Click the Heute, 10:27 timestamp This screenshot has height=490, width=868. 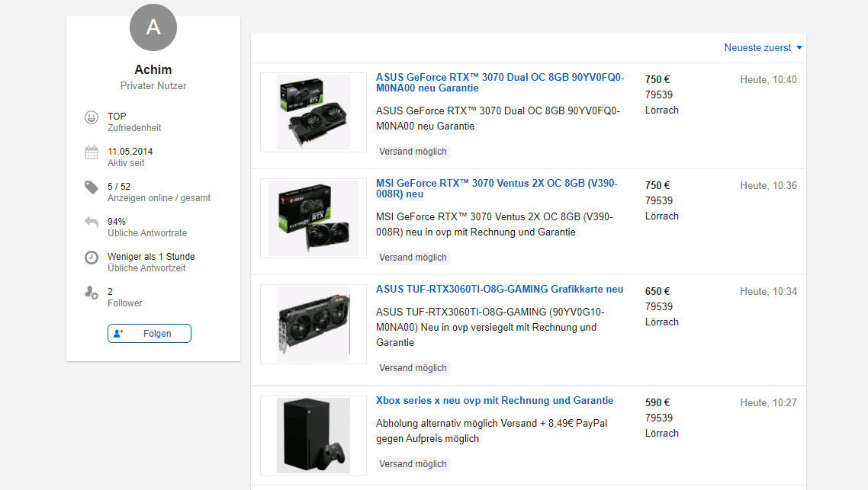tap(768, 402)
